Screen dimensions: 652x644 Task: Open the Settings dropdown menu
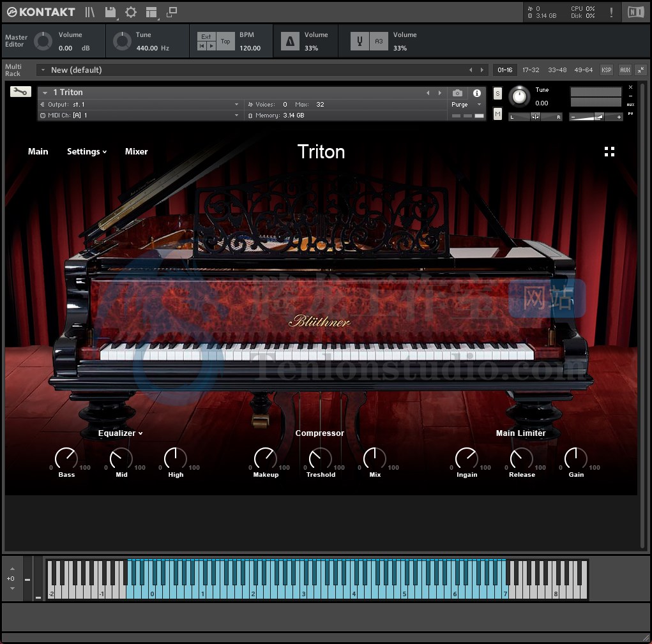(87, 151)
